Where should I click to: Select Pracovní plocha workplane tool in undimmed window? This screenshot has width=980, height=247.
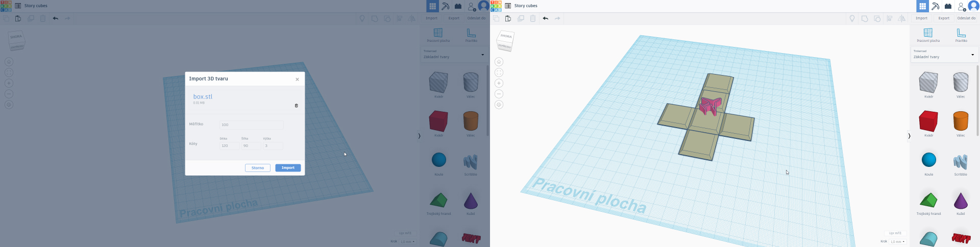928,35
